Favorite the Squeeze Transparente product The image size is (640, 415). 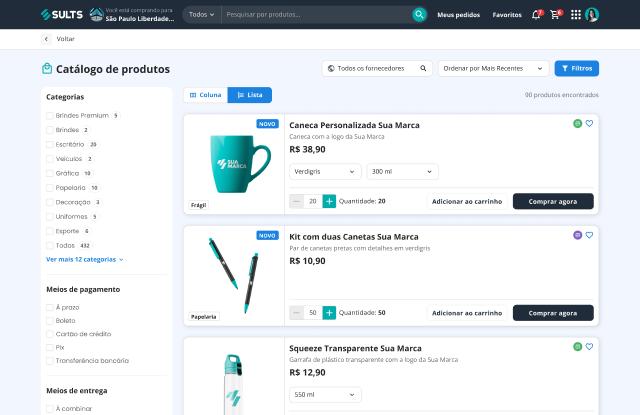(589, 346)
